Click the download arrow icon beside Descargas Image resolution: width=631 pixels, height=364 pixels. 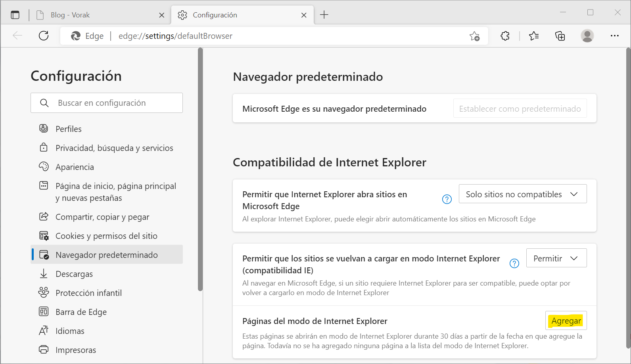click(44, 273)
